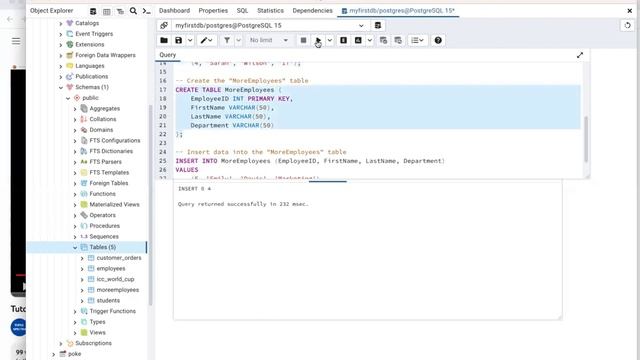Select the Views tree item
Screen dimensions: 640x360
tap(97, 333)
